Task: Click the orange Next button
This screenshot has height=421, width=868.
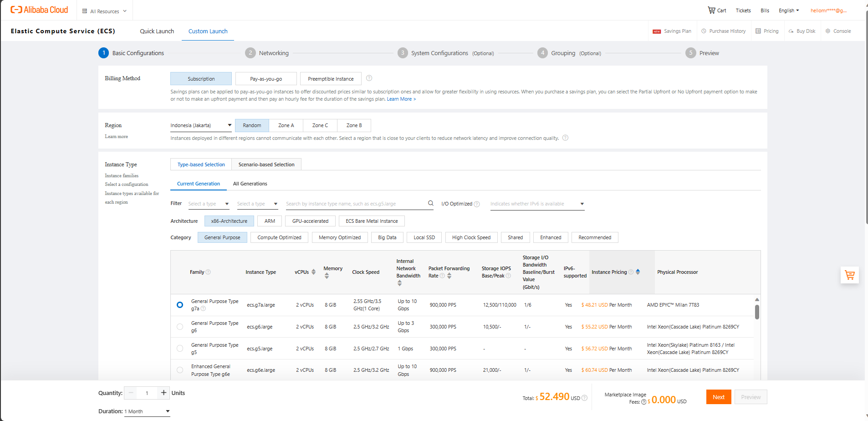Action: tap(719, 397)
